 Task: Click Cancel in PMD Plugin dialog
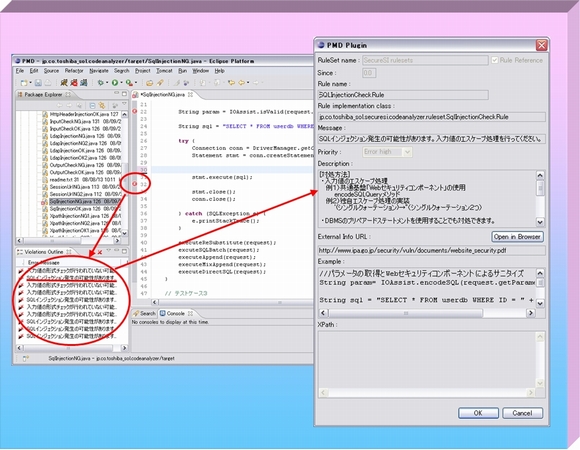pos(522,413)
